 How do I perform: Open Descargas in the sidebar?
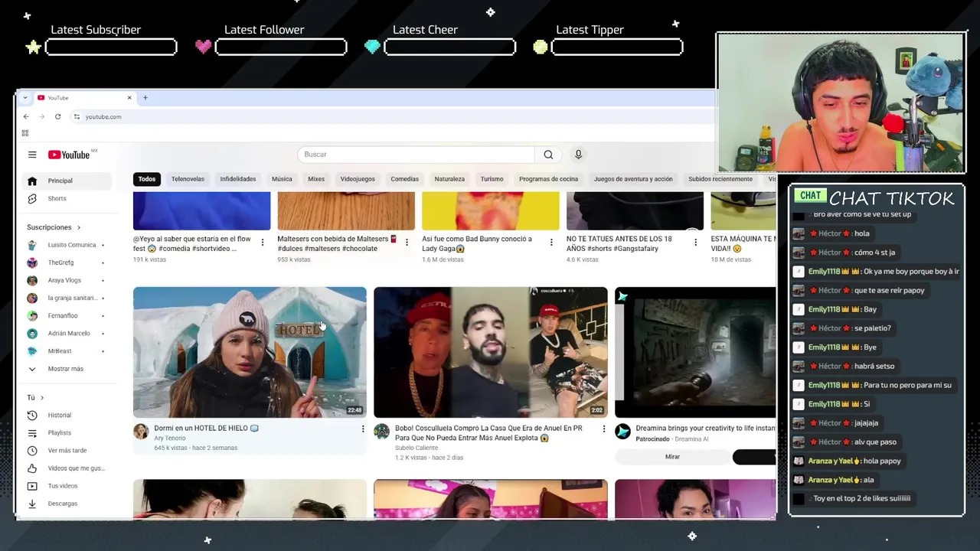[x=67, y=504]
